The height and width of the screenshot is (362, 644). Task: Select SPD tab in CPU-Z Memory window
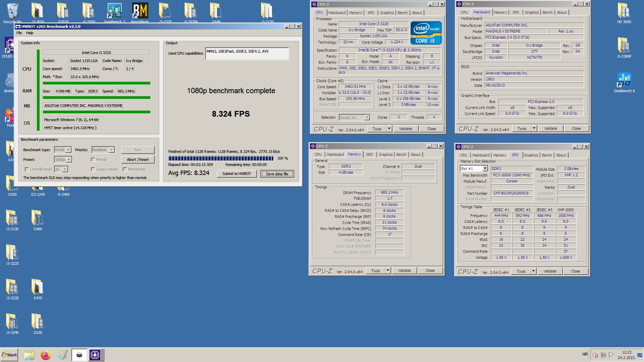369,155
